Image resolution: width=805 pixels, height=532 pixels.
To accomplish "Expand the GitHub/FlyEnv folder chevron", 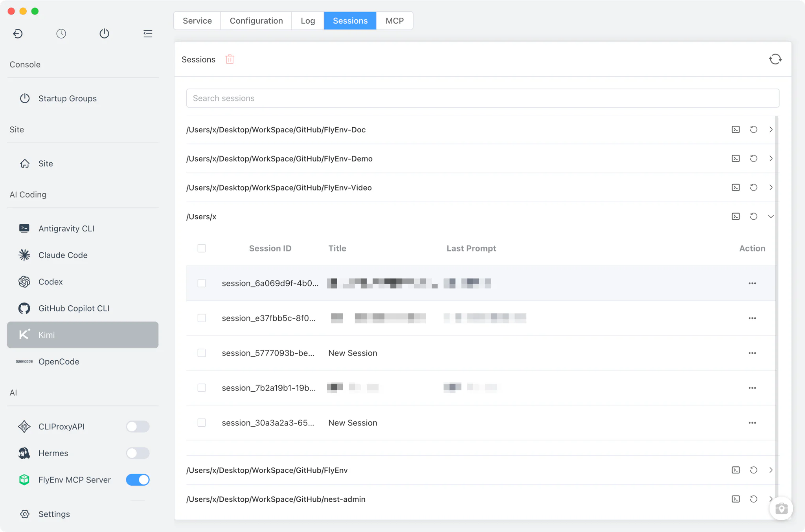I will [771, 470].
